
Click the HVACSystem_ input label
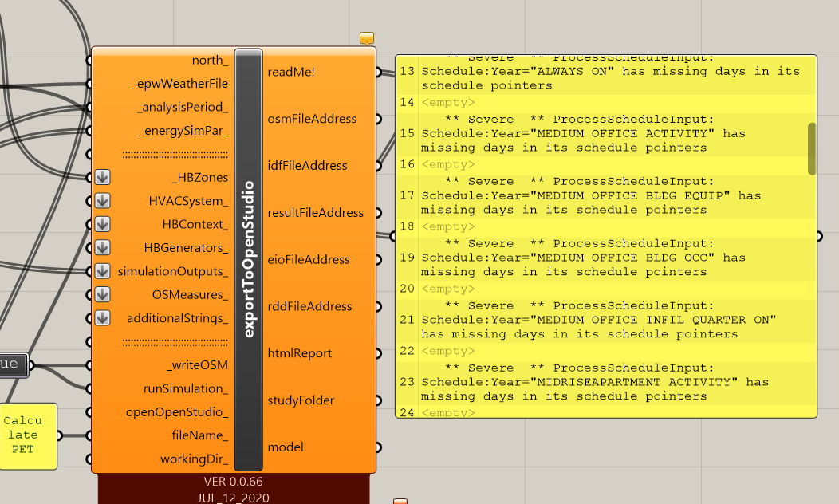188,201
